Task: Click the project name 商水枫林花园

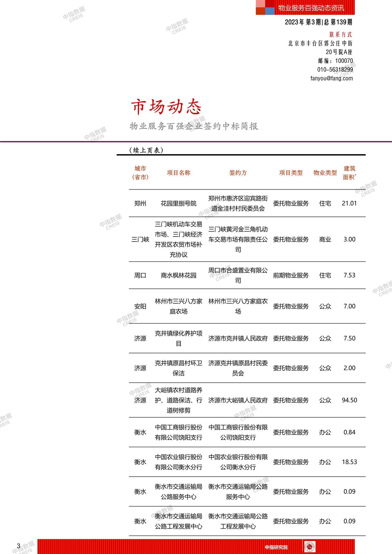Action: coord(179,275)
